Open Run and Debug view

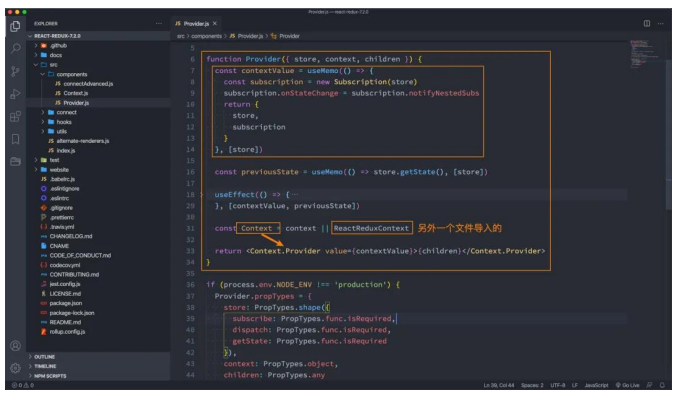(x=16, y=94)
